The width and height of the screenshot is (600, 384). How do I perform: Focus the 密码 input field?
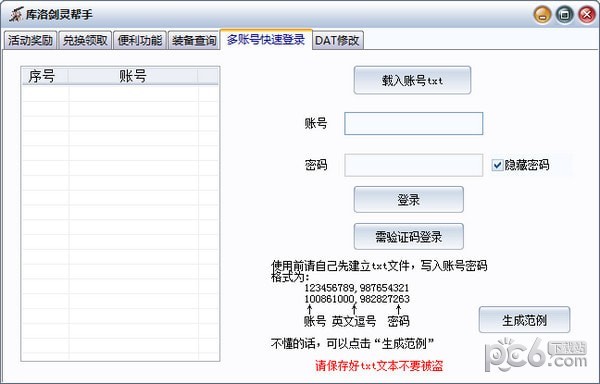click(x=414, y=165)
